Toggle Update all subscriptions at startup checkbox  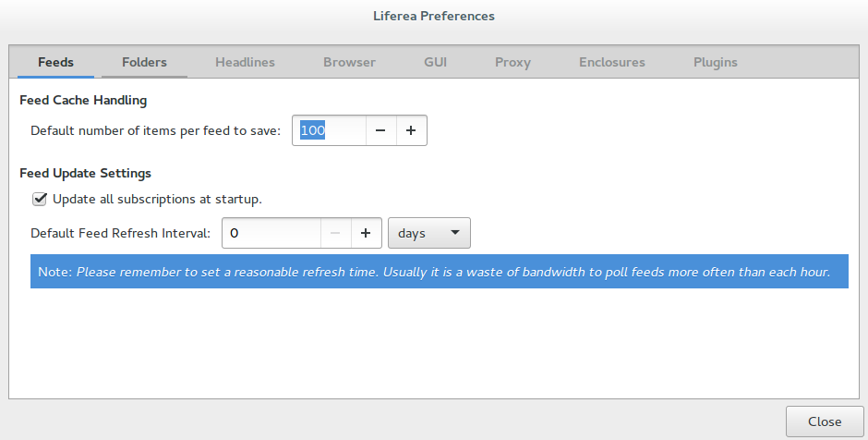40,199
